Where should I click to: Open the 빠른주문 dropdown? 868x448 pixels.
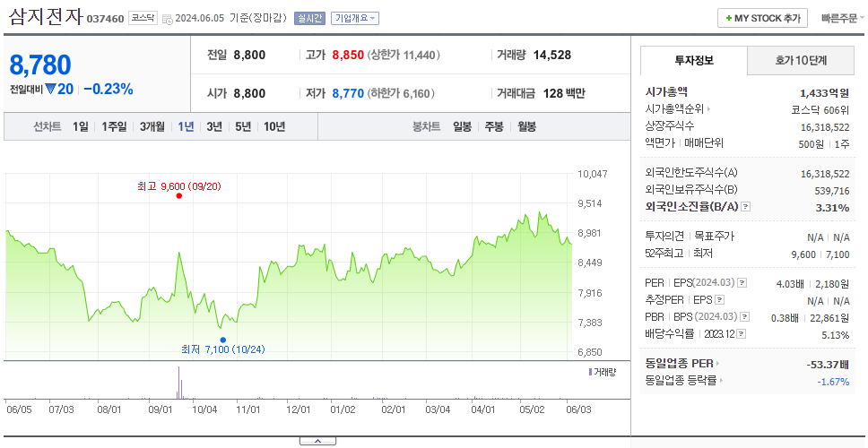click(843, 18)
